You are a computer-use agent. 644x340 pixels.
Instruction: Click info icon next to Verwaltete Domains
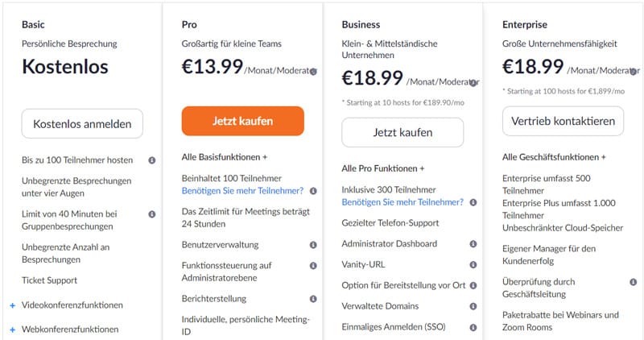coord(473,306)
